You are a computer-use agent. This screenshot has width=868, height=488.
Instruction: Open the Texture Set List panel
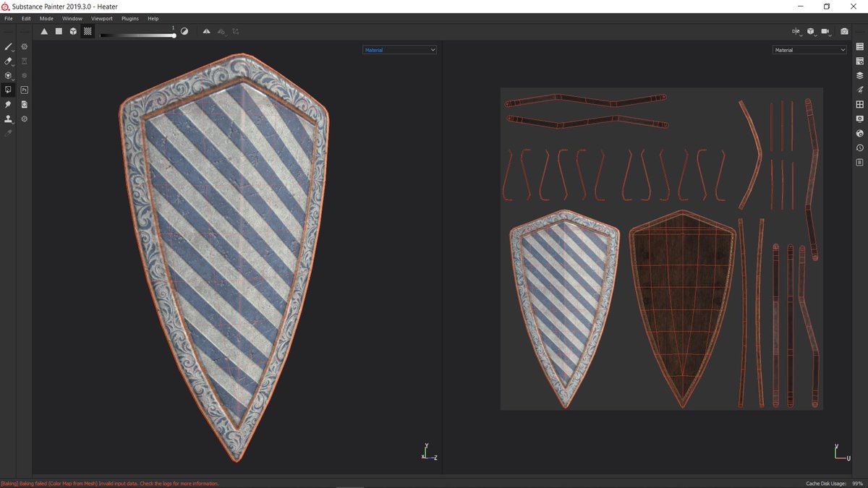[860, 46]
